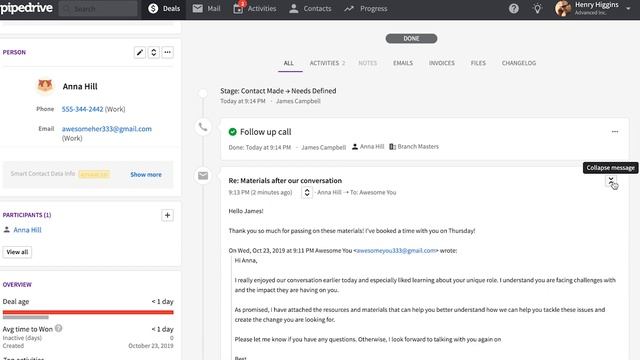Switch to the ALL tab
This screenshot has width=640, height=360.
[x=289, y=63]
